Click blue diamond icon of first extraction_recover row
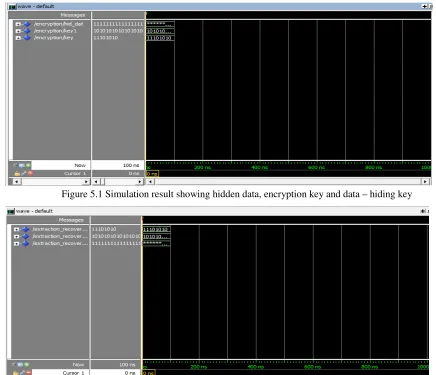Viewport: 436px width, 375px height. [25, 229]
